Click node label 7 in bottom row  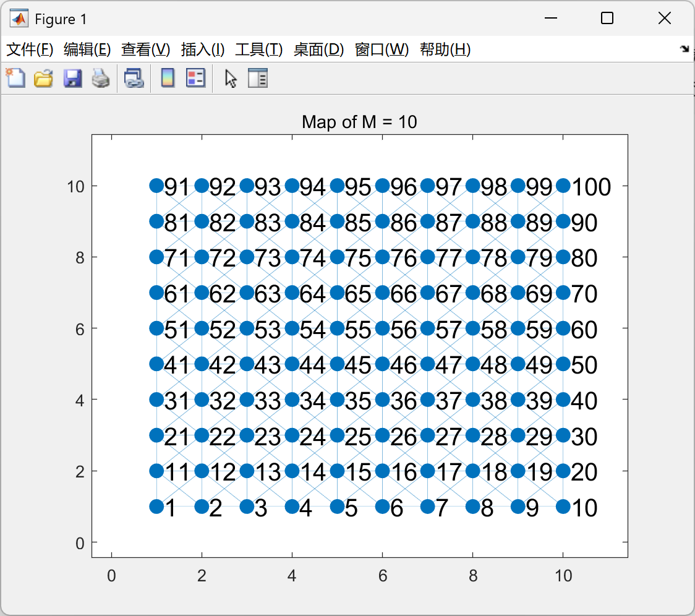pos(442,508)
